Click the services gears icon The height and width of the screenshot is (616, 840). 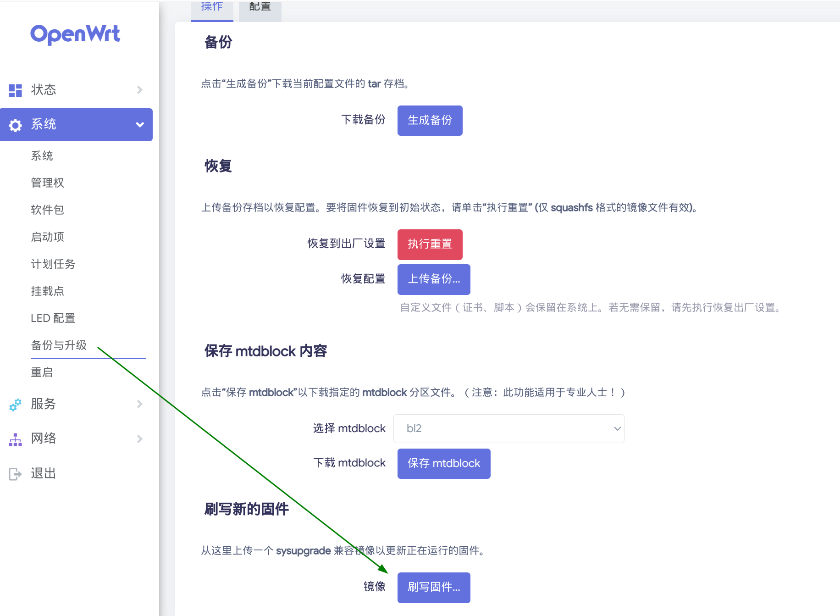click(x=15, y=405)
